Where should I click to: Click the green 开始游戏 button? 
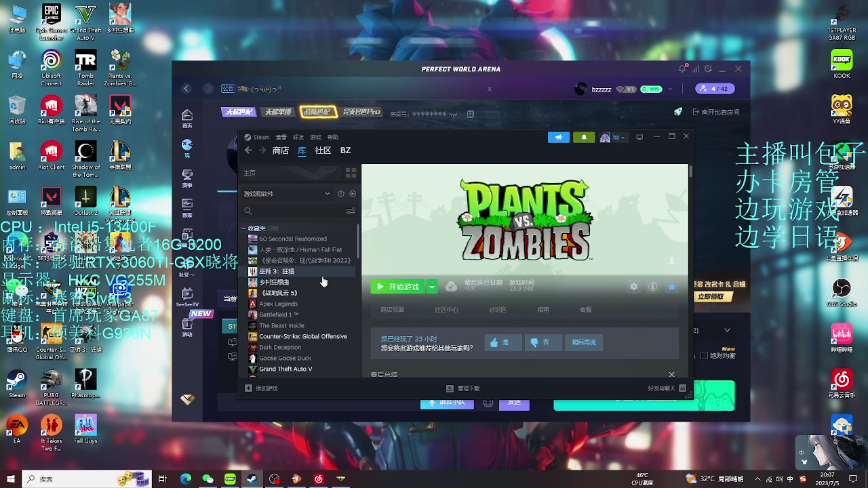point(399,287)
